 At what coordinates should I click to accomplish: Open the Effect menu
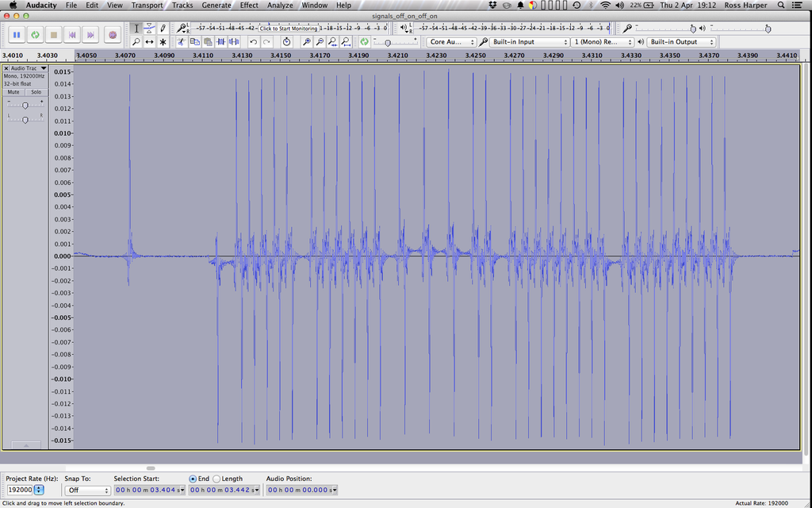point(249,6)
